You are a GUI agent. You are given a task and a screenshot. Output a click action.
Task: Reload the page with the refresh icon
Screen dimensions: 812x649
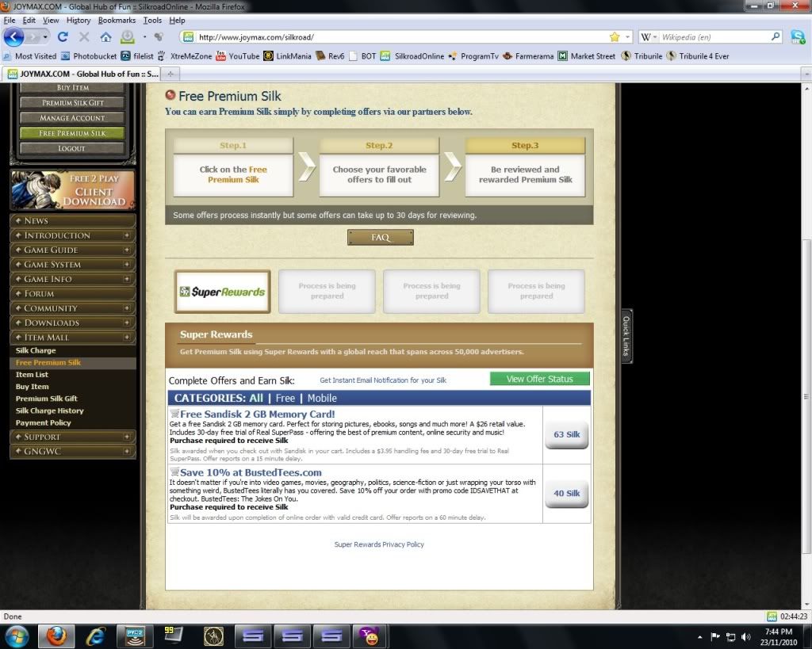pos(63,37)
